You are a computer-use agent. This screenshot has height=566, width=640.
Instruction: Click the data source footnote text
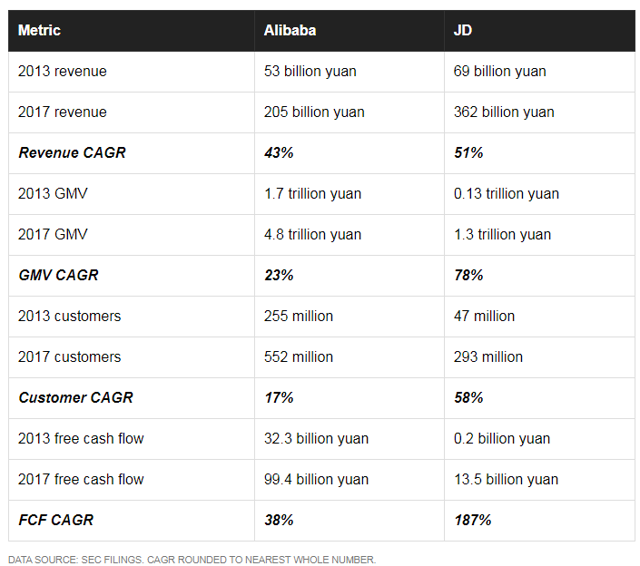pyautogui.click(x=192, y=559)
